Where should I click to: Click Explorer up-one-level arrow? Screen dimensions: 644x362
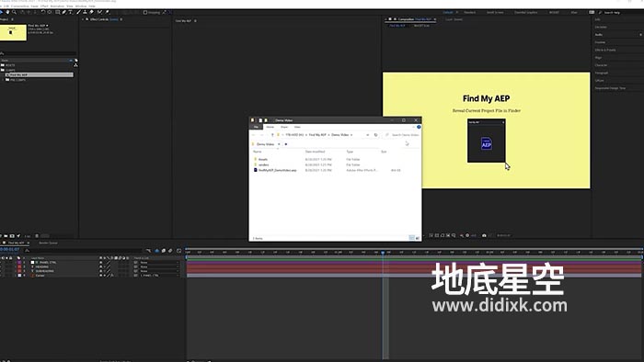272,135
